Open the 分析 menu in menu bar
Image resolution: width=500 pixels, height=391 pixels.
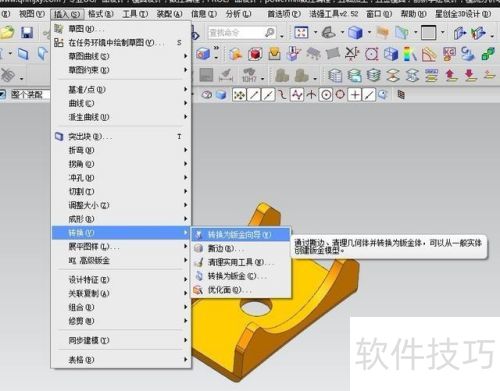click(x=238, y=14)
